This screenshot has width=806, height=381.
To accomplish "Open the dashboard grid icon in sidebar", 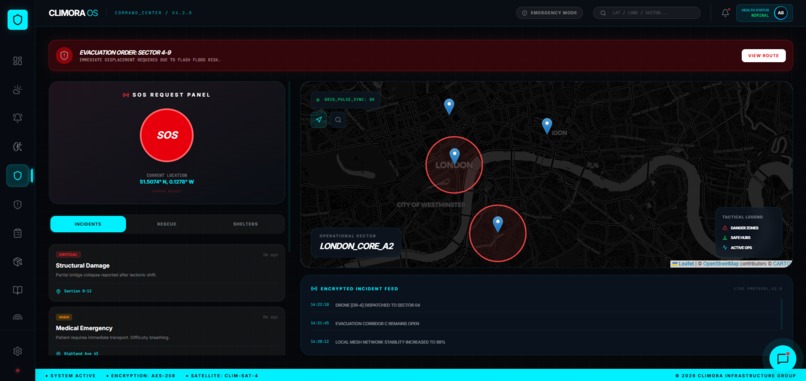I will 17,61.
